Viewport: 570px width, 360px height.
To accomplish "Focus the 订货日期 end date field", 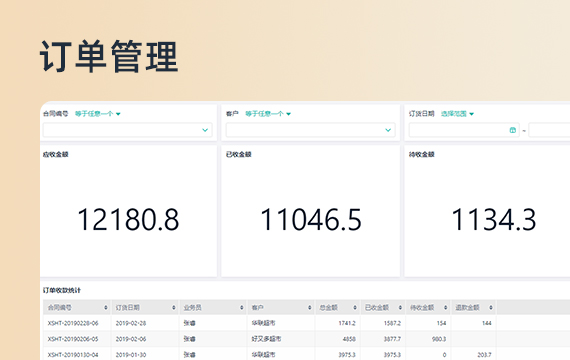I will click(549, 130).
